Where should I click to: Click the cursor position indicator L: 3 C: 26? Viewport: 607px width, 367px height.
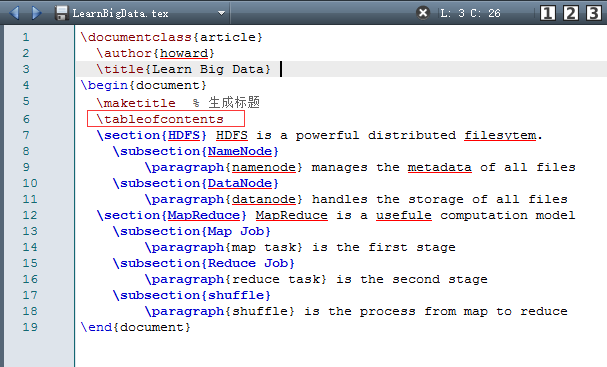[x=470, y=13]
